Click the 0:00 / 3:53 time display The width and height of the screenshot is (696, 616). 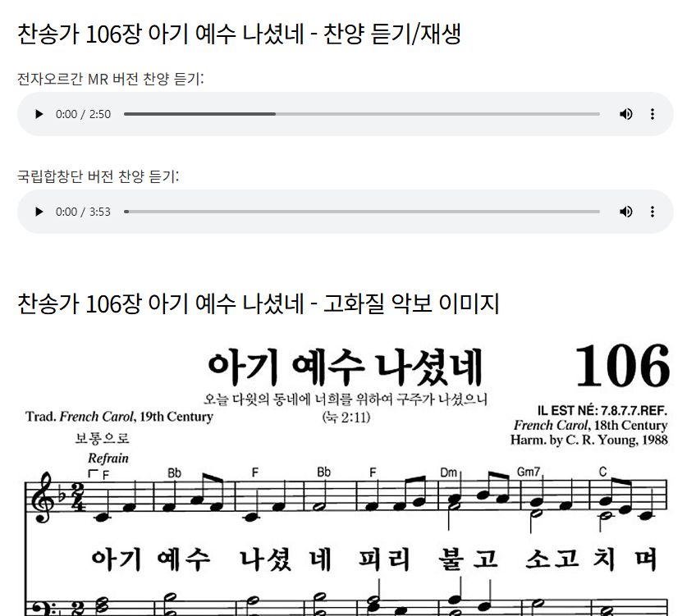pyautogui.click(x=83, y=212)
